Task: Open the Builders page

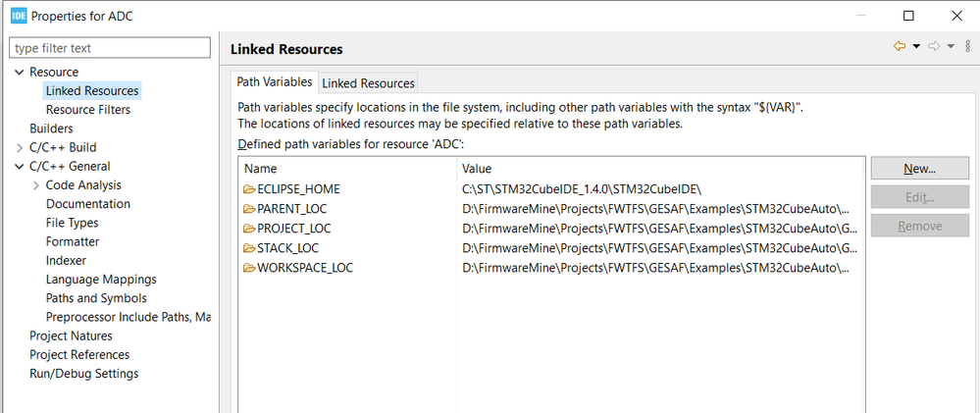Action: click(x=51, y=129)
